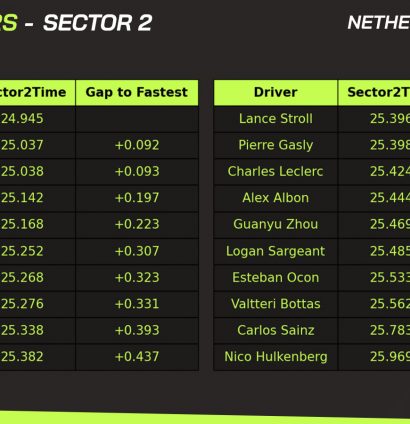Viewport: 410px width, 424px height.
Task: Click the +0.437 gap value
Action: pos(137,357)
